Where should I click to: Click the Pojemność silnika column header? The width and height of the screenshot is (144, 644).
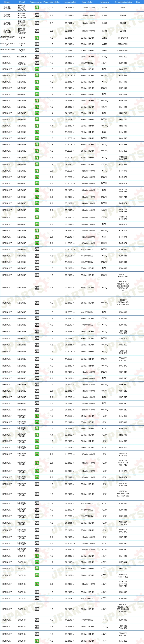click(51, 2)
